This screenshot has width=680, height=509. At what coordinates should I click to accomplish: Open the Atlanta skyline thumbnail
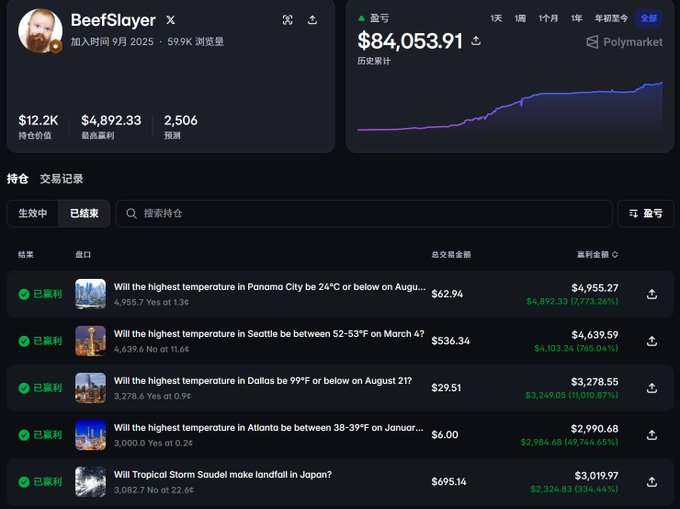pos(90,434)
